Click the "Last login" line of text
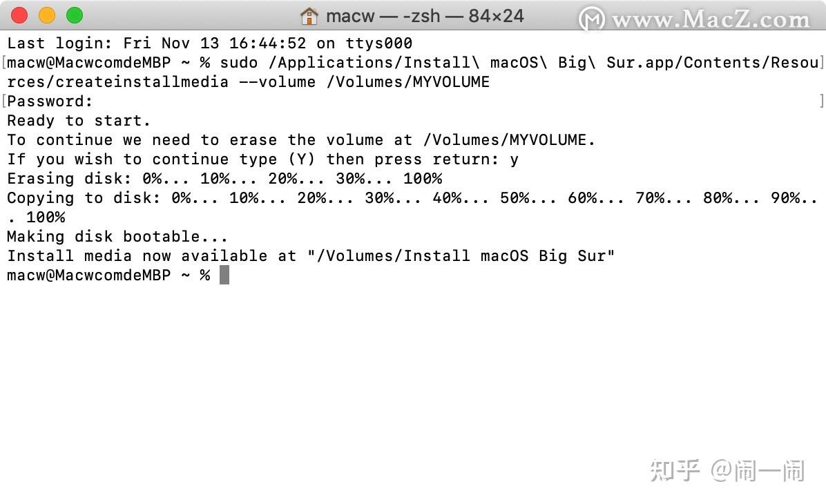826x504 pixels. pyautogui.click(x=210, y=43)
